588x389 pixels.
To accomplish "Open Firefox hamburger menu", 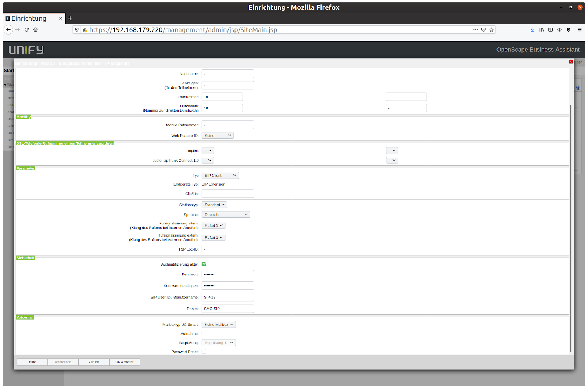I will tap(580, 30).
